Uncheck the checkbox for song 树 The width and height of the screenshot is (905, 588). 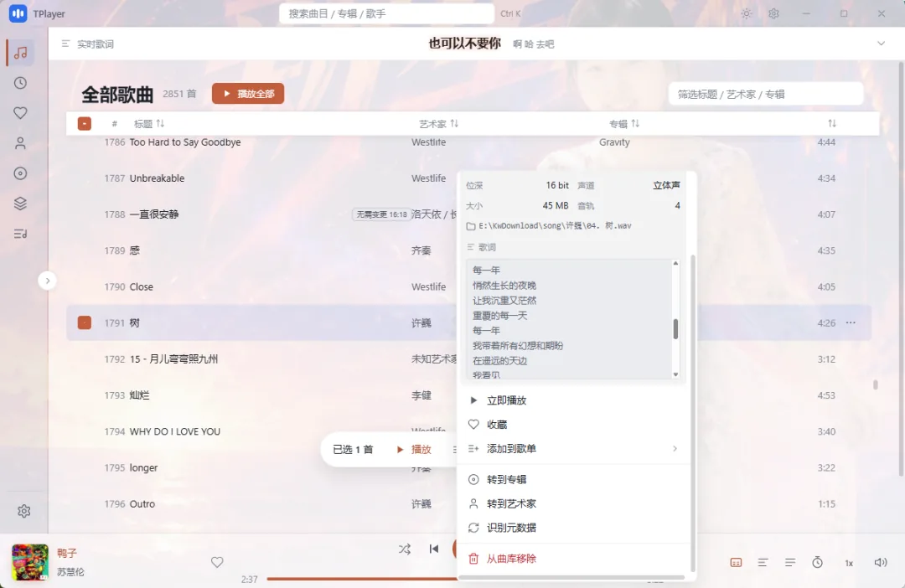pos(85,322)
